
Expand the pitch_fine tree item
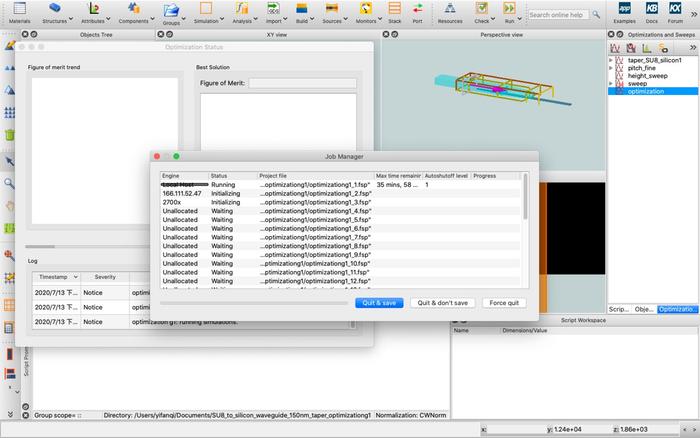611,68
